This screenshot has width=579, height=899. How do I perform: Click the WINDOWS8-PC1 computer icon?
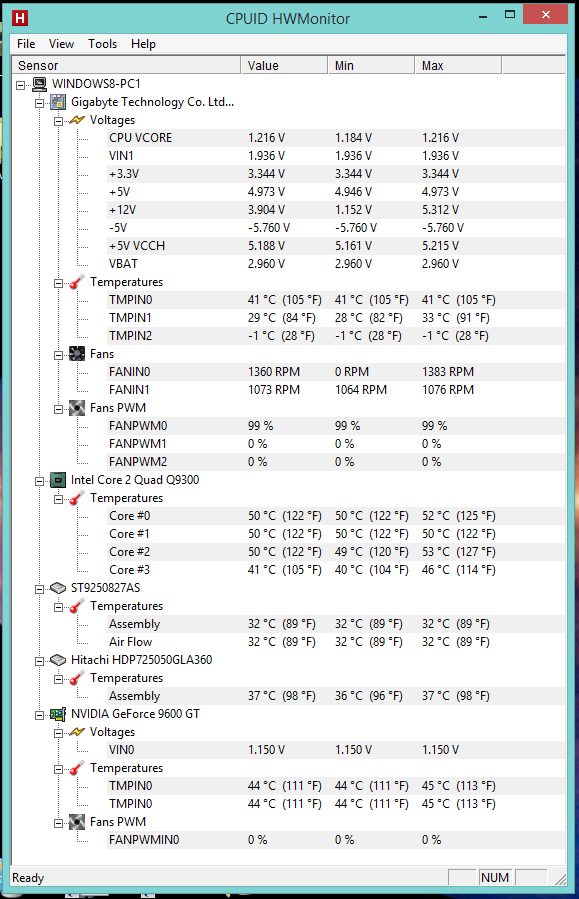40,84
